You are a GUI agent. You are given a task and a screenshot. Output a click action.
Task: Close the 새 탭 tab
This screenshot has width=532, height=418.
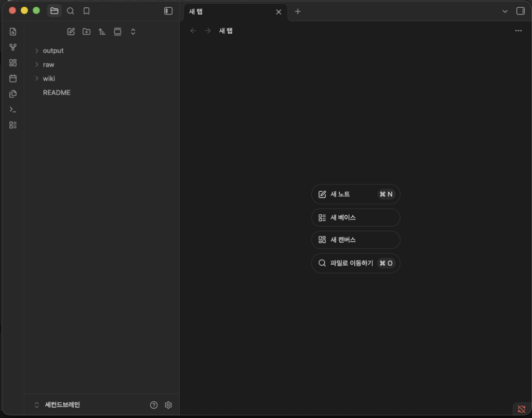[x=278, y=12]
